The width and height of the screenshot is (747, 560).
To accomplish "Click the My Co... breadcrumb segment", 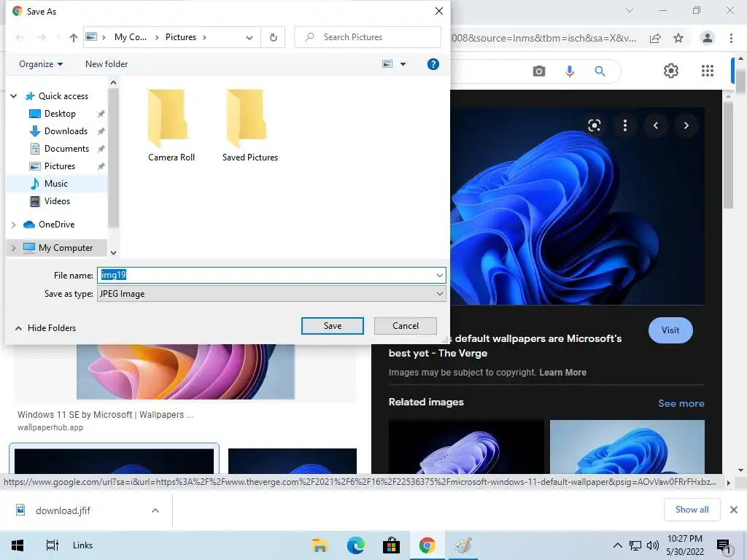I will 130,37.
